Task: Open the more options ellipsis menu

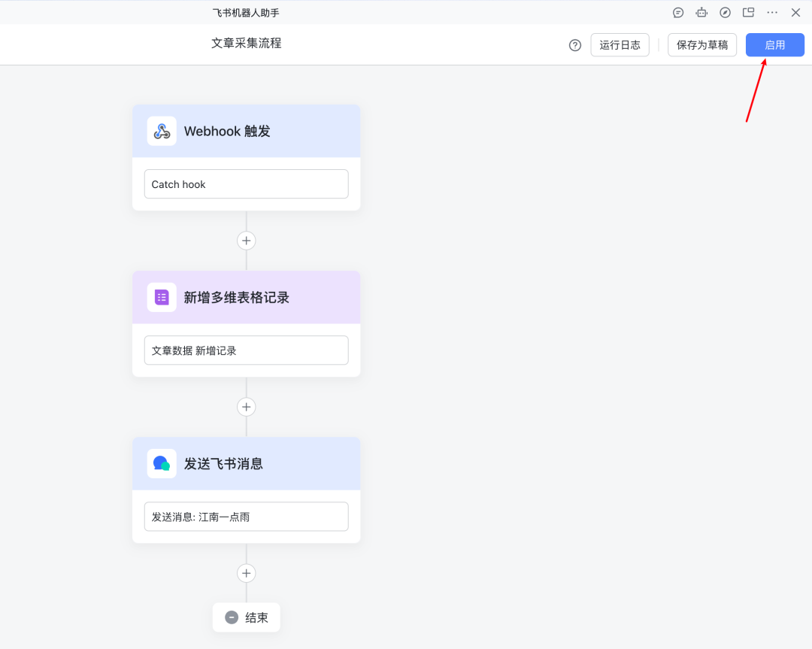Action: tap(772, 13)
